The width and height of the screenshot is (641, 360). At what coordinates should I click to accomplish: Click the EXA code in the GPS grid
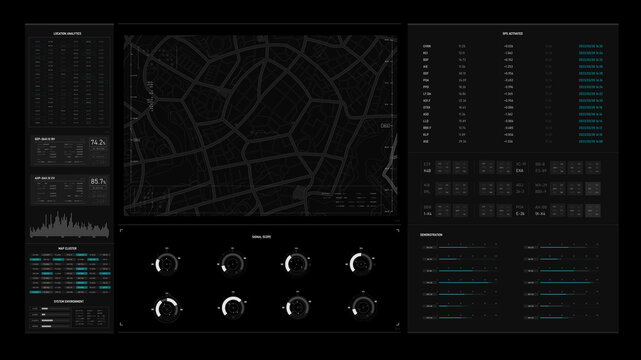pos(520,171)
